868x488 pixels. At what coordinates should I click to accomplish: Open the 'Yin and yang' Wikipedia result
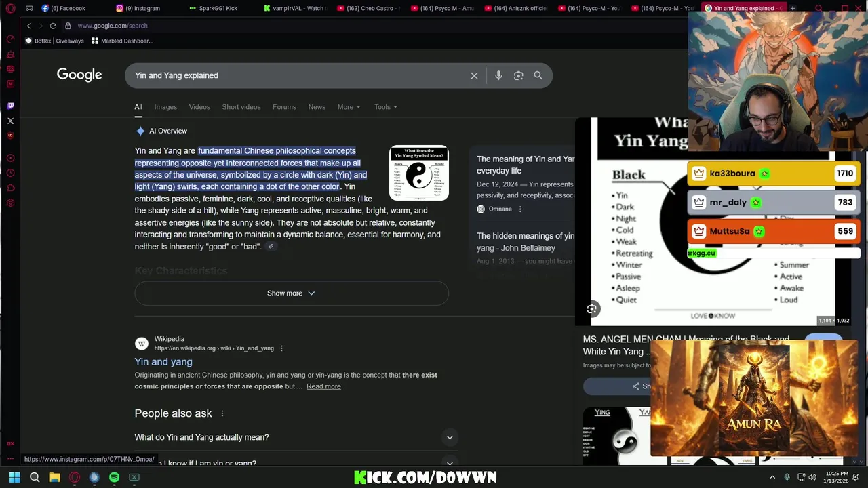[x=163, y=362]
